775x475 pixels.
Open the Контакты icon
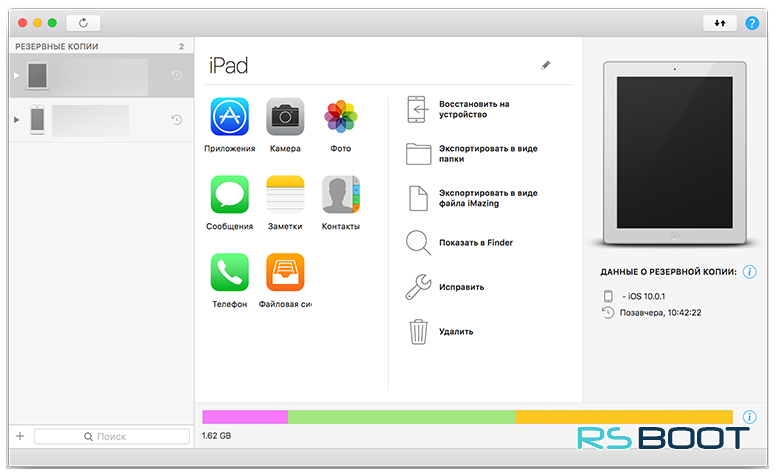pos(341,194)
